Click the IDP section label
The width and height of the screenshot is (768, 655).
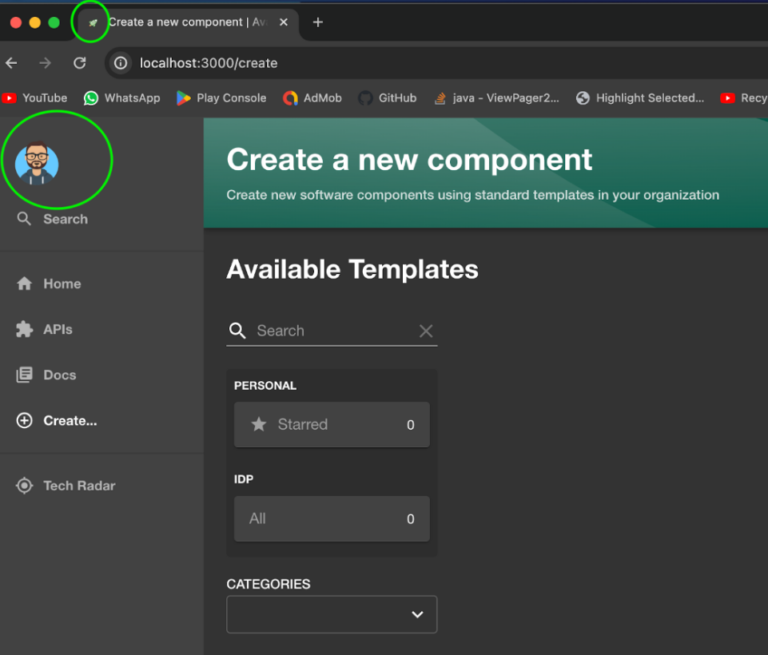pos(243,479)
